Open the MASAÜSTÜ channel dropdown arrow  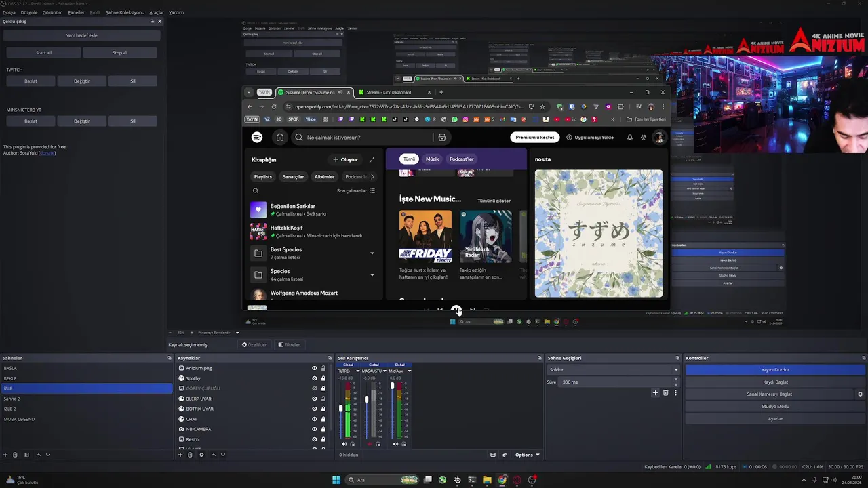pos(384,371)
